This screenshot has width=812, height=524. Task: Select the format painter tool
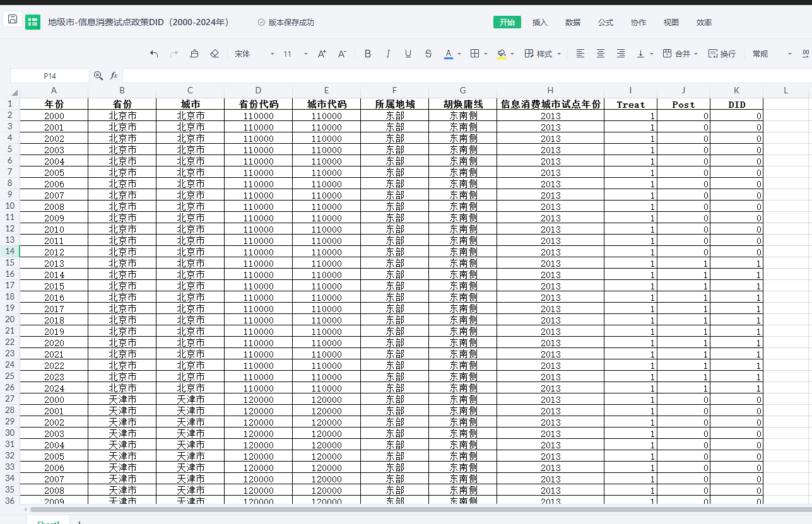194,54
